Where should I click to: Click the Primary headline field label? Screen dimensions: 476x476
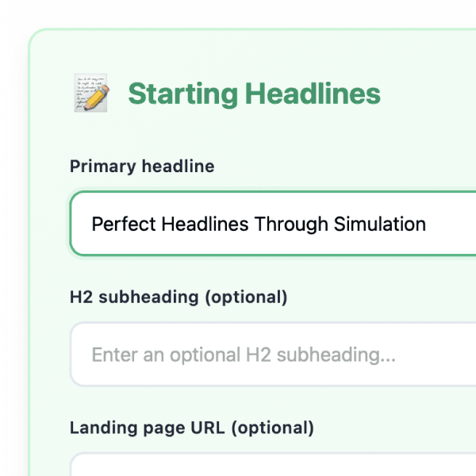coord(142,167)
